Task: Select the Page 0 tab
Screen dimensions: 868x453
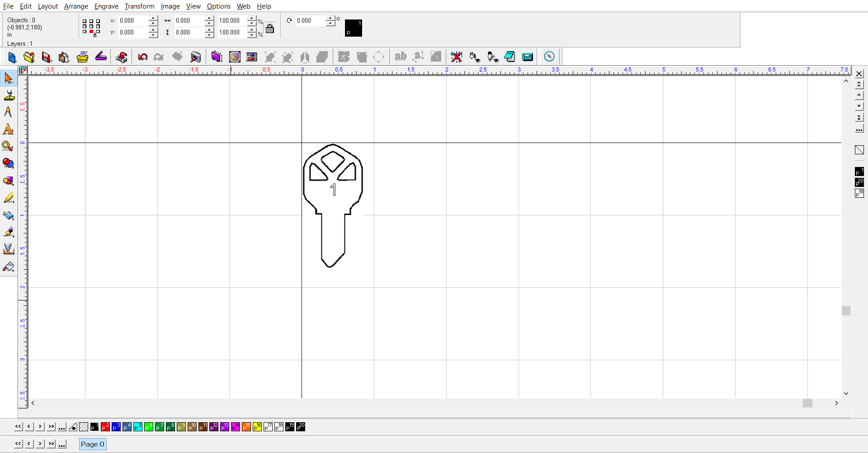Action: coord(93,444)
